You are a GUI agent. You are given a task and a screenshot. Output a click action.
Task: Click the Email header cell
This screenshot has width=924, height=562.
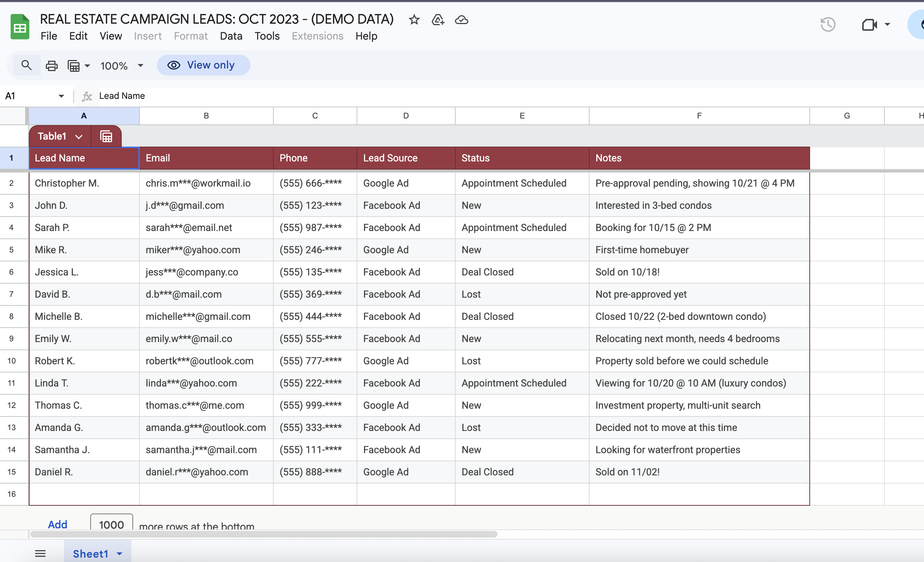(x=206, y=158)
